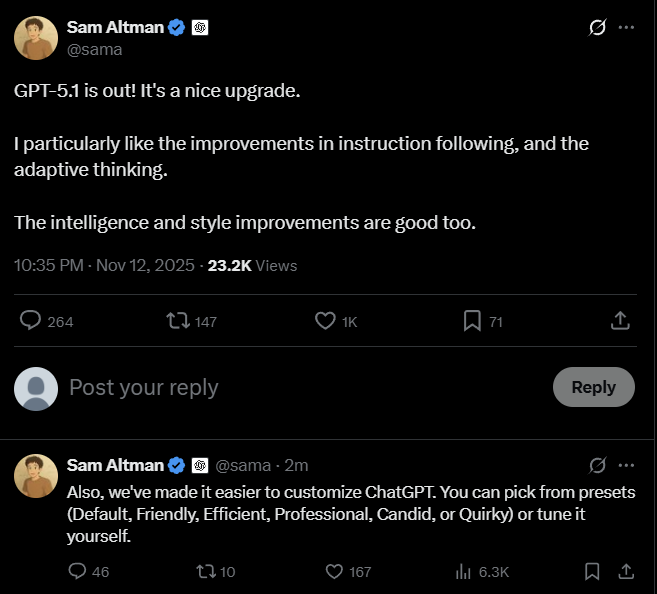657x594 pixels.
Task: View the 23.2K Views count
Action: 252,265
